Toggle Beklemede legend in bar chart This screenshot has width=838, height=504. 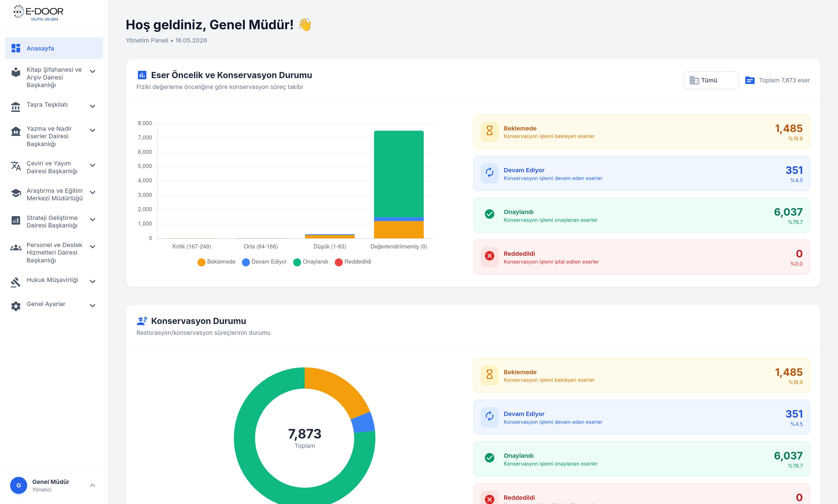coord(216,262)
